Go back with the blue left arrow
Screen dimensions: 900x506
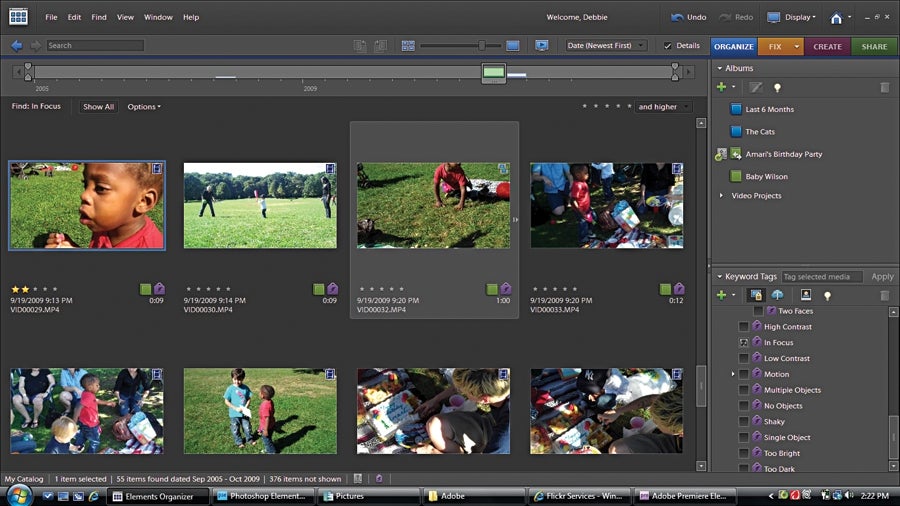(x=17, y=45)
